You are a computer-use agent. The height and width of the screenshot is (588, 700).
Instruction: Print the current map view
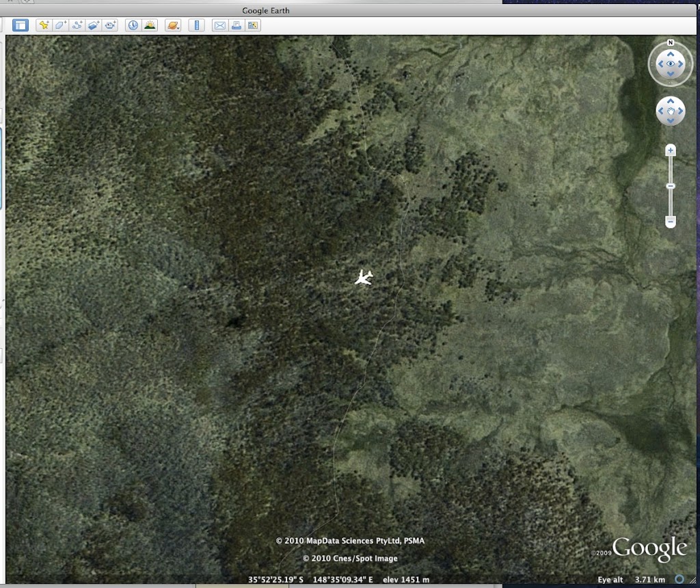click(236, 25)
